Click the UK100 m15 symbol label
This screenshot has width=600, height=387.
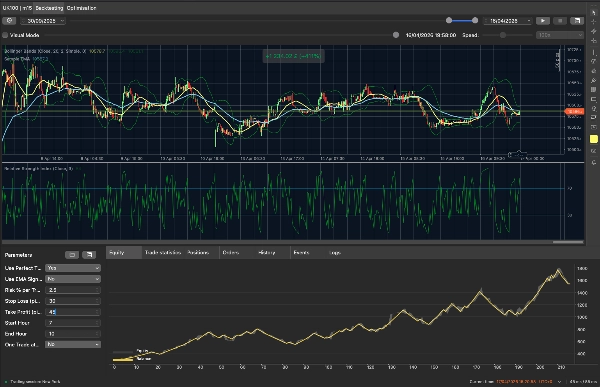17,8
